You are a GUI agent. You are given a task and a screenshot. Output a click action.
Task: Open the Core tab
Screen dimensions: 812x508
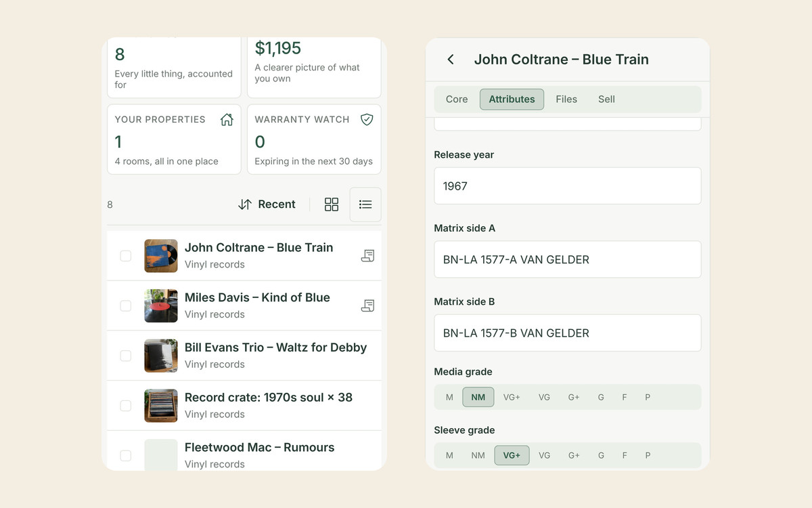[x=457, y=99]
